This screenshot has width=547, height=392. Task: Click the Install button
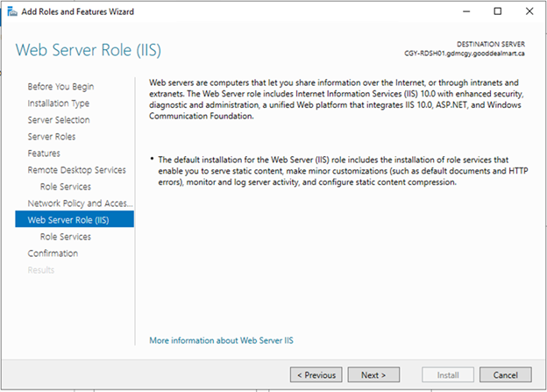448,374
